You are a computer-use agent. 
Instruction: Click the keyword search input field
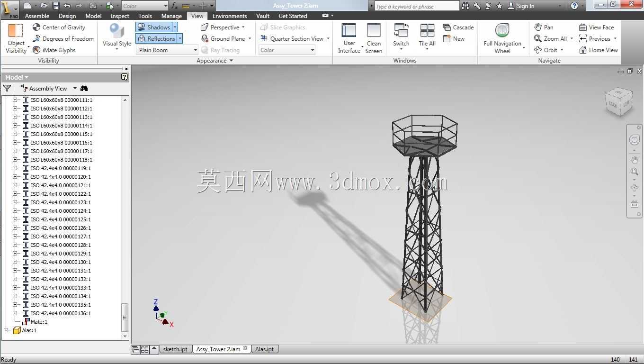(x=416, y=6)
